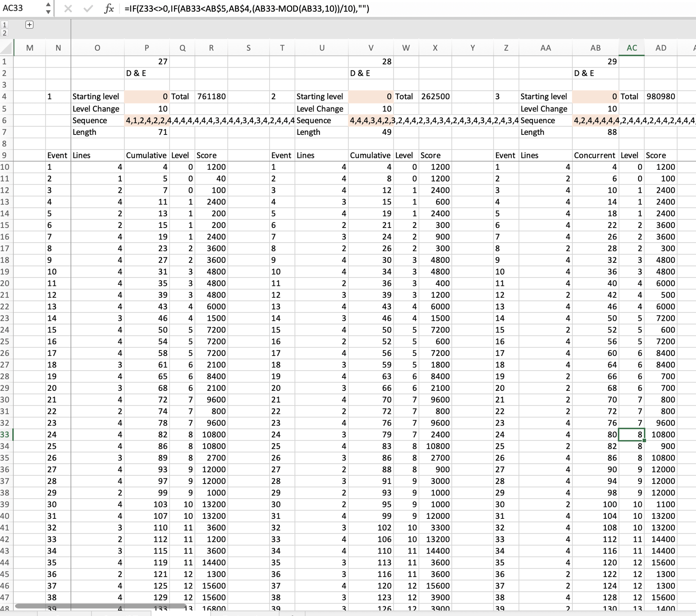The image size is (696, 616).
Task: Click the Name Box down stepper arrow
Action: (48, 11)
